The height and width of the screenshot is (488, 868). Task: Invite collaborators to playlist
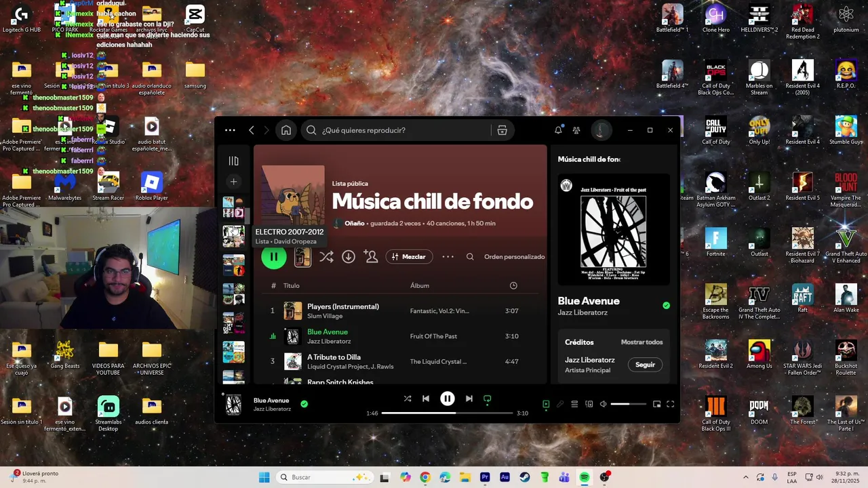point(371,256)
